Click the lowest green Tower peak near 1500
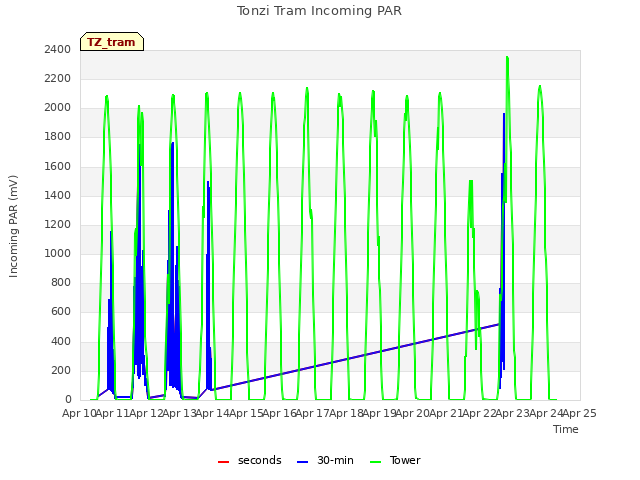Screen dimensions: 640x480 (x=471, y=182)
